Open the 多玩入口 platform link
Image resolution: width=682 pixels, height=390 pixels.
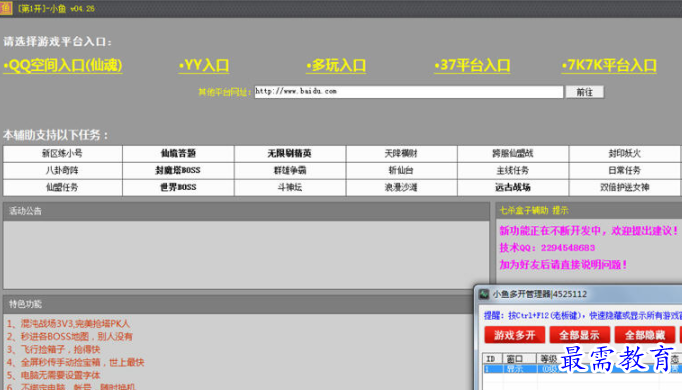click(x=336, y=65)
